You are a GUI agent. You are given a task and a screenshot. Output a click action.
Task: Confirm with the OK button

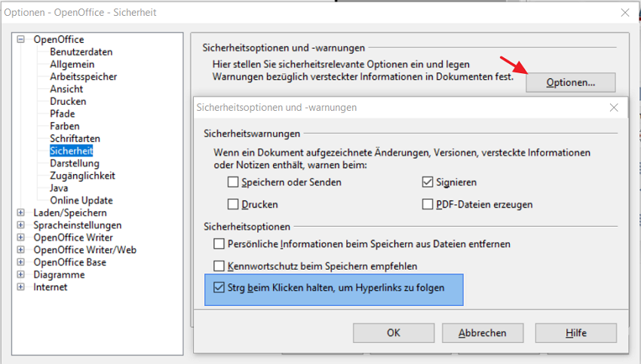click(394, 333)
